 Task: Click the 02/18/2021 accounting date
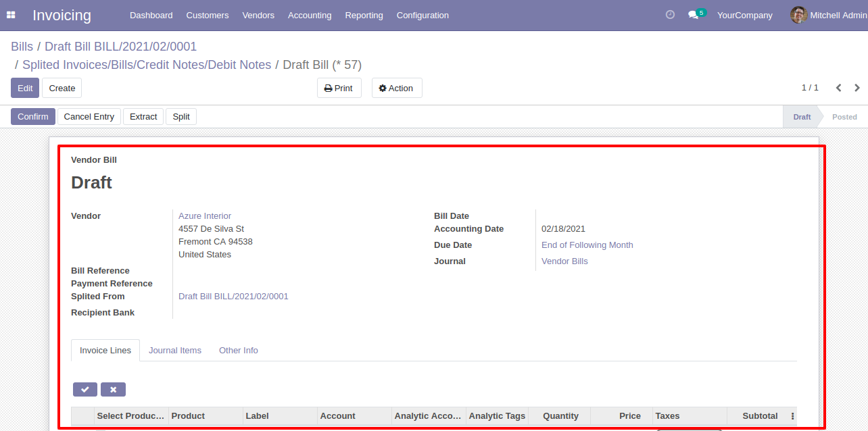(563, 229)
